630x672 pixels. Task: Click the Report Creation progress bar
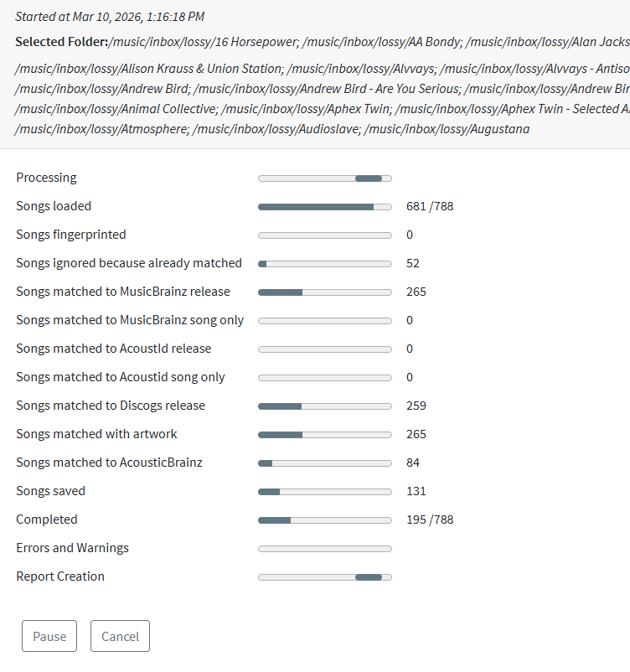tap(325, 577)
